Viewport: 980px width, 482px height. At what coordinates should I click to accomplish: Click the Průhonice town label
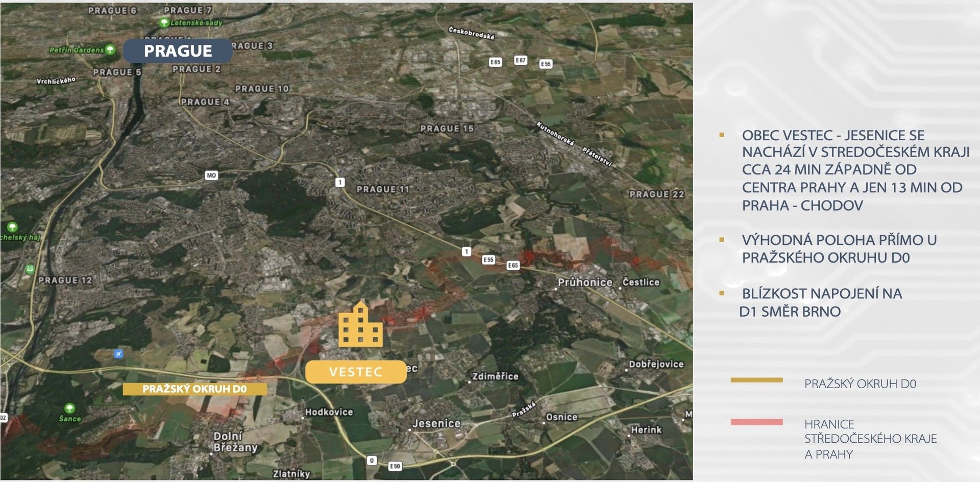585,282
